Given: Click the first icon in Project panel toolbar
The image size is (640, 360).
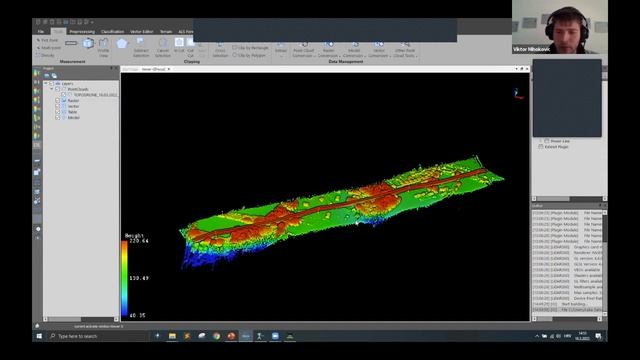Looking at the screenshot, I should click(x=47, y=76).
